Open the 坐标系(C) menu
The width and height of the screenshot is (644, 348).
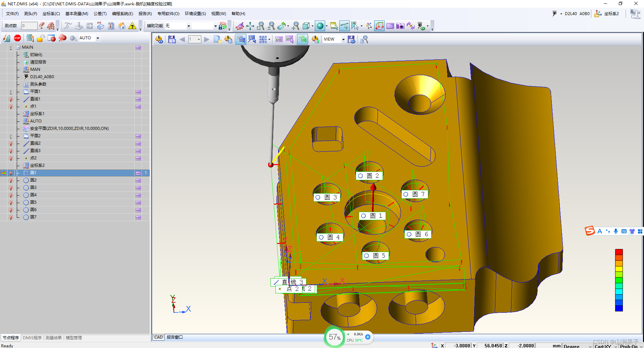click(x=51, y=14)
